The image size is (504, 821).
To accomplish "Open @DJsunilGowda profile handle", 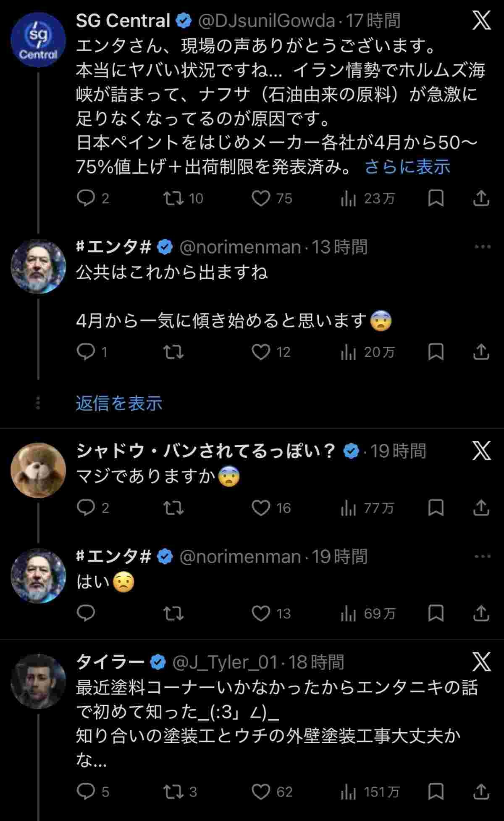I will 266,21.
